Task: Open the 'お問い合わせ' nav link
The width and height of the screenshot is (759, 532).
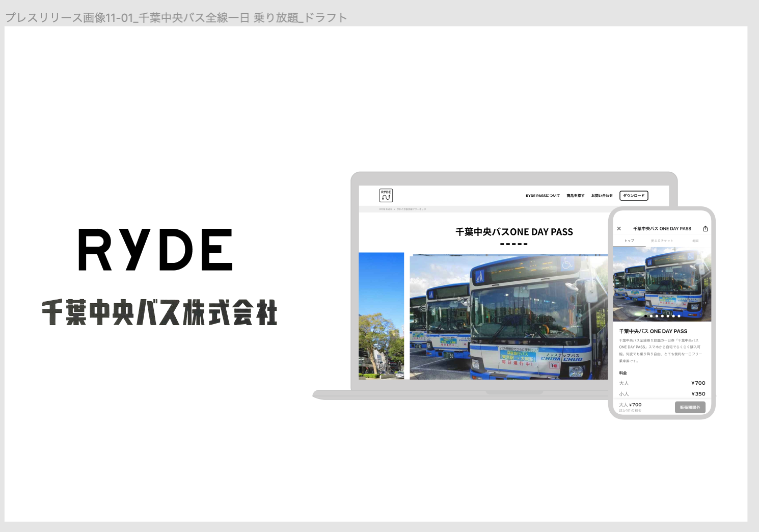Action: pyautogui.click(x=602, y=196)
